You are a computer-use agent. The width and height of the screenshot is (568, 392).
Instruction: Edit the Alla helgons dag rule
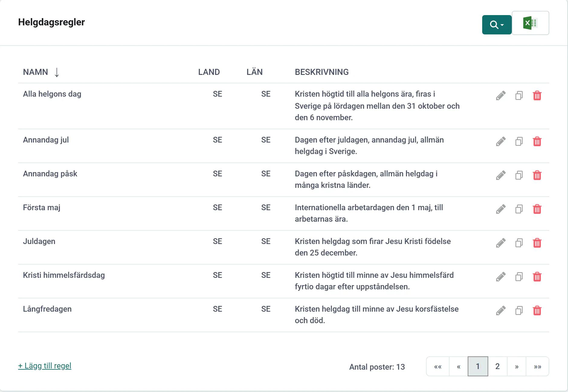pos(501,96)
